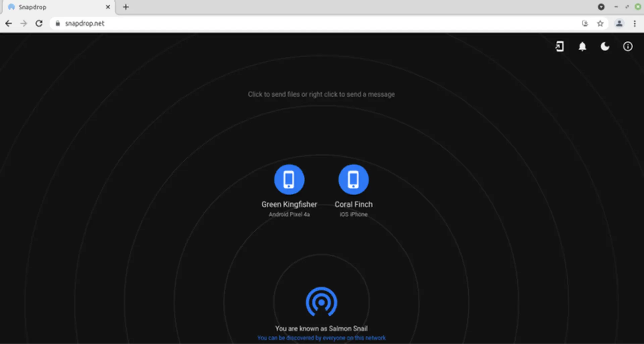
Task: Click the blue Snapdrop radar logo
Action: click(321, 302)
